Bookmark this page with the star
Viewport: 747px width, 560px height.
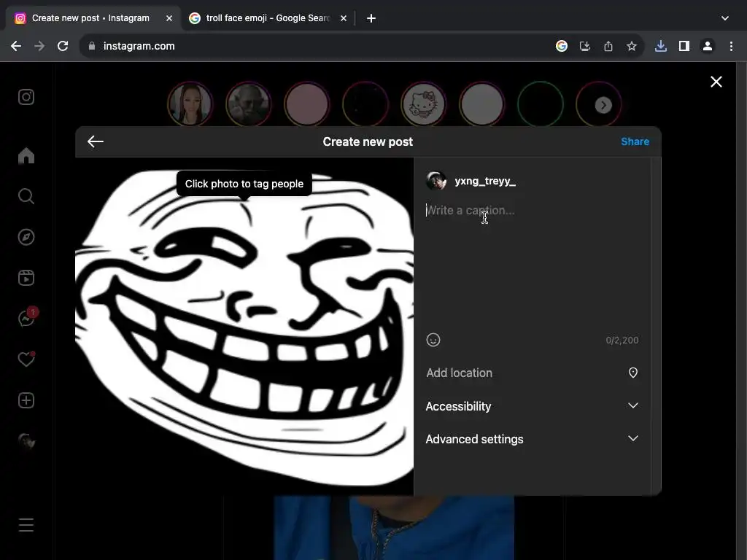click(x=632, y=46)
